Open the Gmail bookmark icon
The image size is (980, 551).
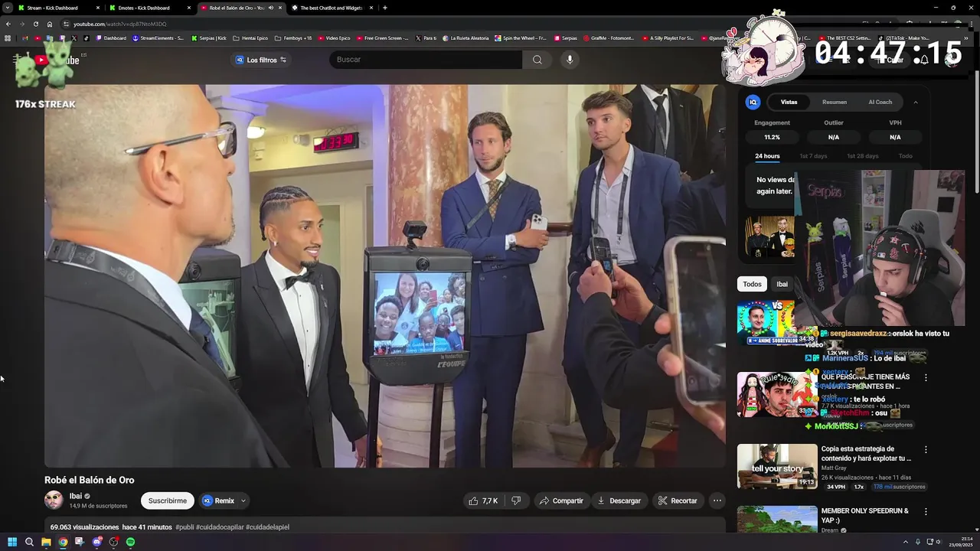[x=25, y=37]
